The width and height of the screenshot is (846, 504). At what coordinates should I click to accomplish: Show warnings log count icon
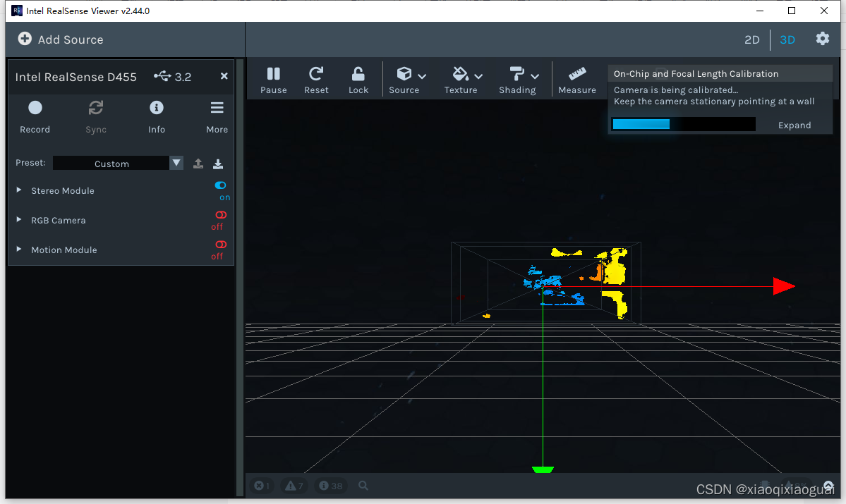click(x=295, y=486)
